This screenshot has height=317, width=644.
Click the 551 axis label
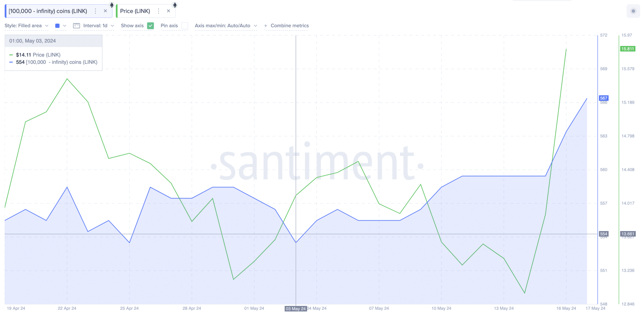tap(604, 271)
